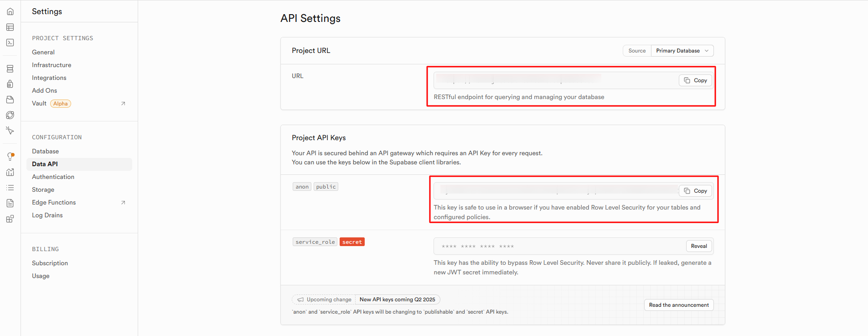Open the Reports chart icon
Image resolution: width=868 pixels, height=336 pixels.
(10, 172)
